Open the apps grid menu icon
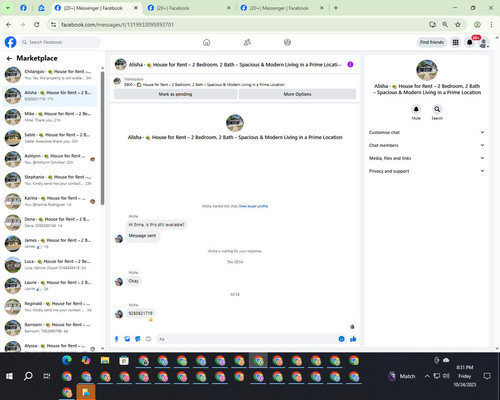 [x=455, y=42]
